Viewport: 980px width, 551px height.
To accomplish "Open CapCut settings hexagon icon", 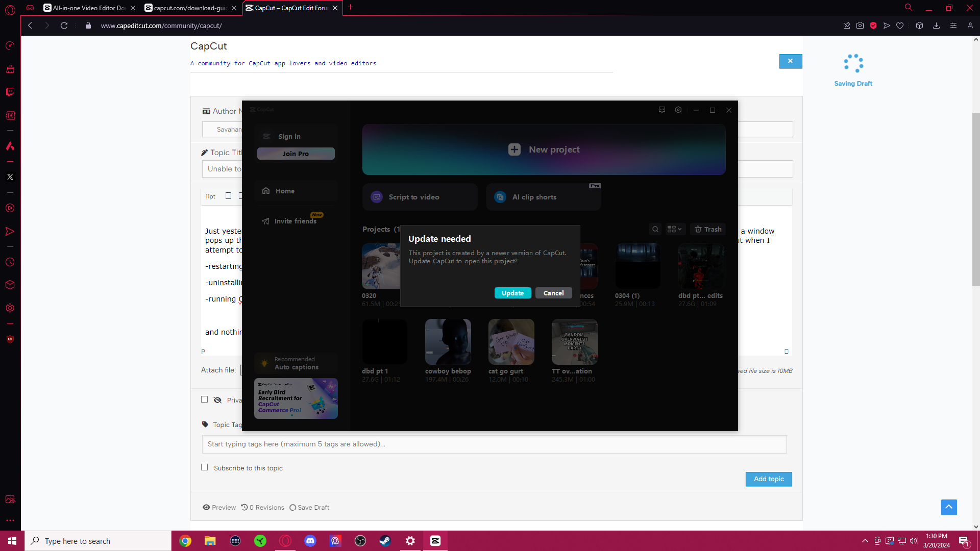I will (x=678, y=110).
